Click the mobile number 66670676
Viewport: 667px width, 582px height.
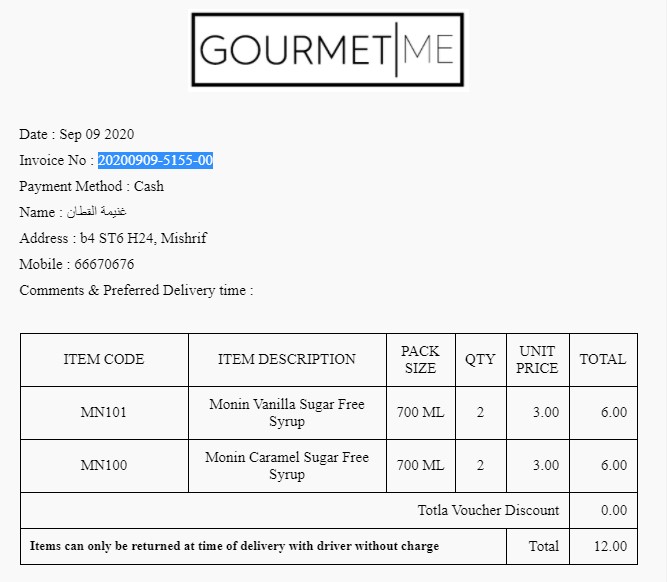click(104, 265)
